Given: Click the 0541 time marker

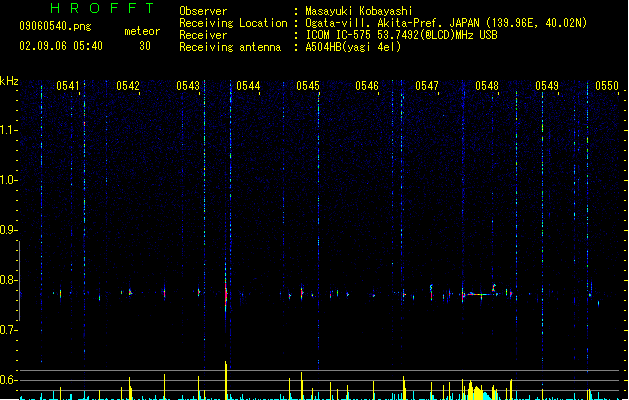Looking at the screenshot, I should 68,86.
